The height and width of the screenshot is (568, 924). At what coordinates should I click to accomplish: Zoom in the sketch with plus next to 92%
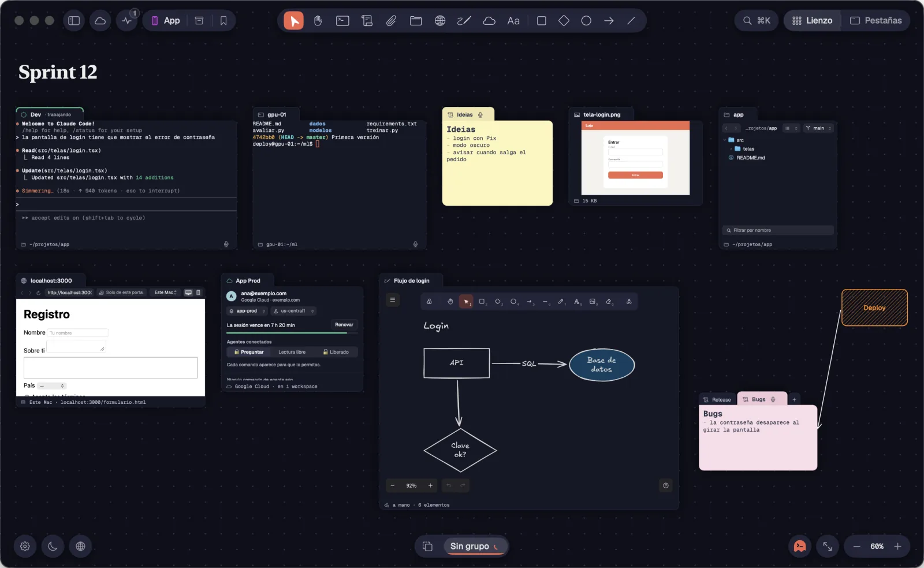pos(430,485)
